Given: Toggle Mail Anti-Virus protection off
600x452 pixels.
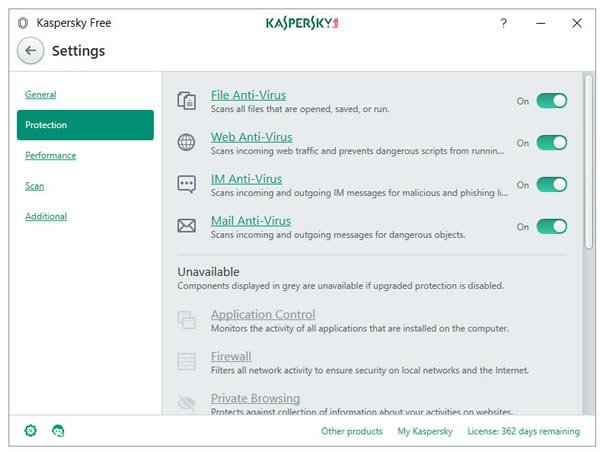Looking at the screenshot, I should click(551, 226).
